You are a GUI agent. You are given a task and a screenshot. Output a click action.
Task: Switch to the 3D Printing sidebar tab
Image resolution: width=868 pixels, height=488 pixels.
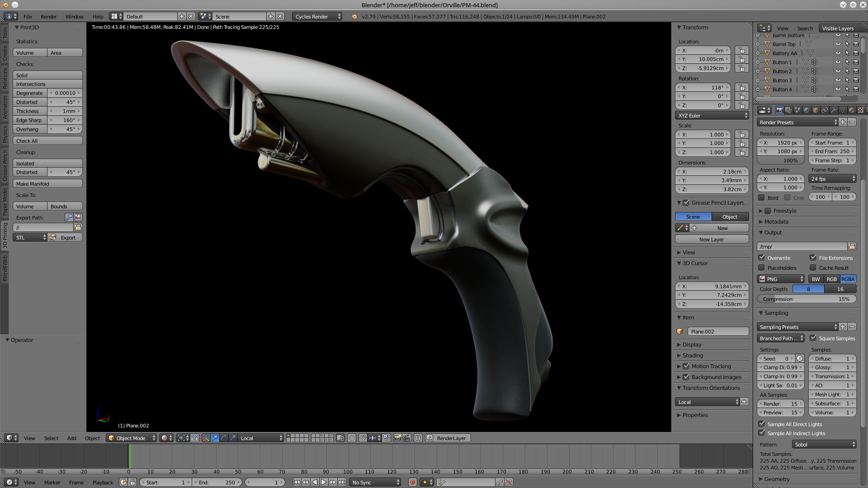[5, 235]
